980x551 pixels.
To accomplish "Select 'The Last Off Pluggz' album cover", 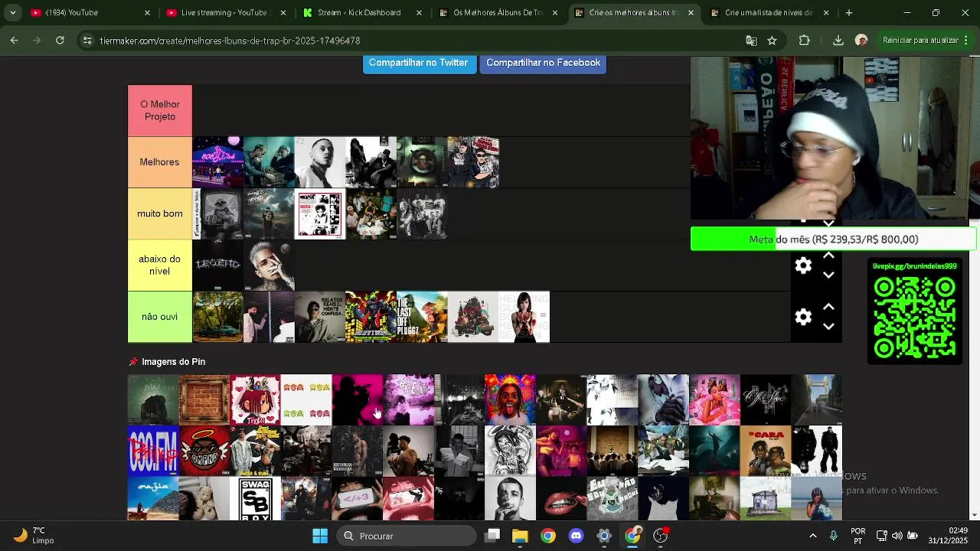I will tap(422, 317).
